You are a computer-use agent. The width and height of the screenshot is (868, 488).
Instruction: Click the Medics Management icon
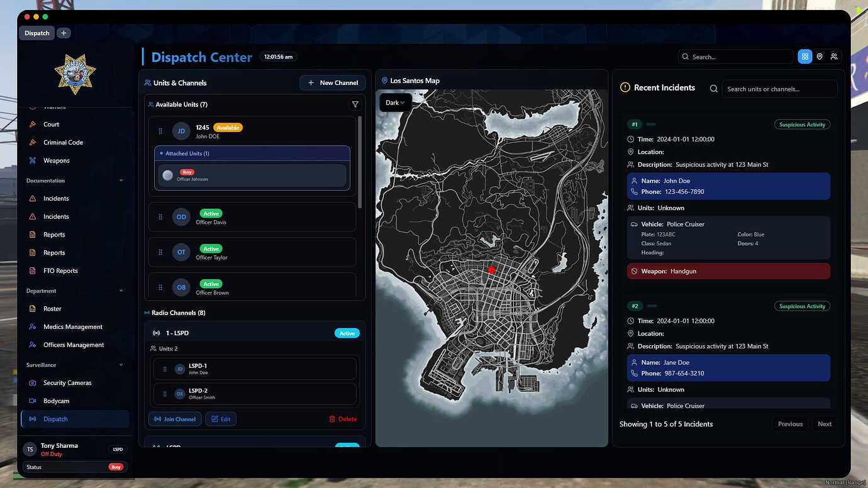(x=32, y=326)
